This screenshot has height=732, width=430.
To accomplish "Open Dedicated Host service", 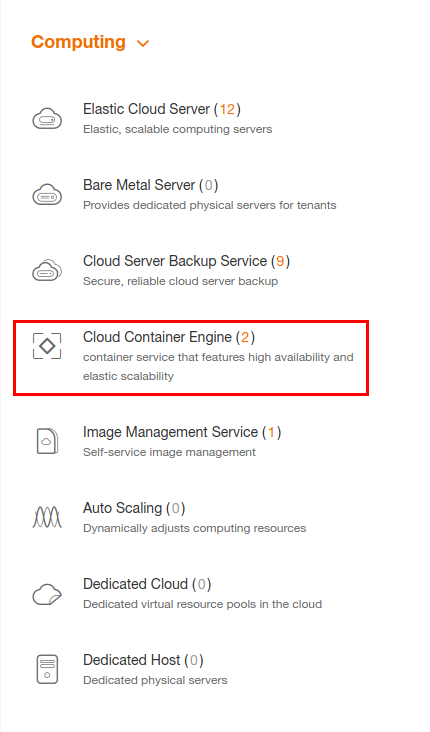I will click(143, 661).
